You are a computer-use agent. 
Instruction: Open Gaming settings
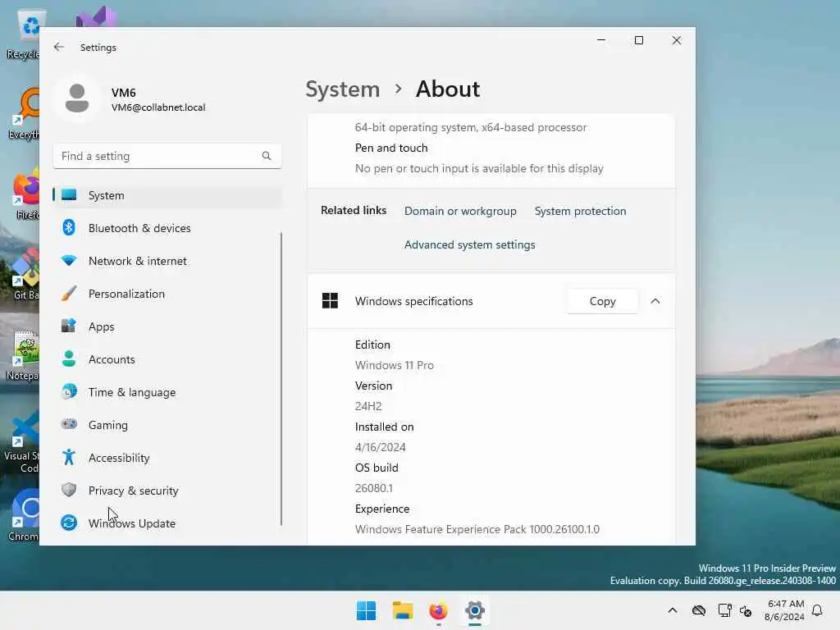point(167,425)
